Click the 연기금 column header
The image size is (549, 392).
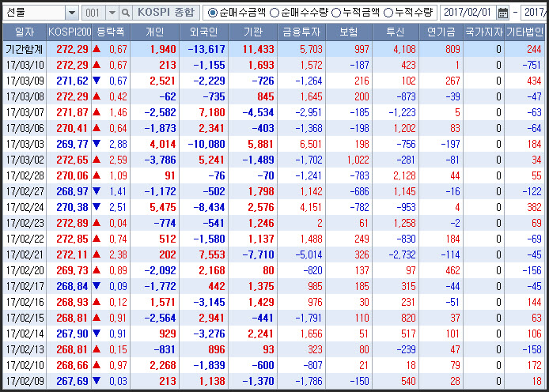point(441,32)
